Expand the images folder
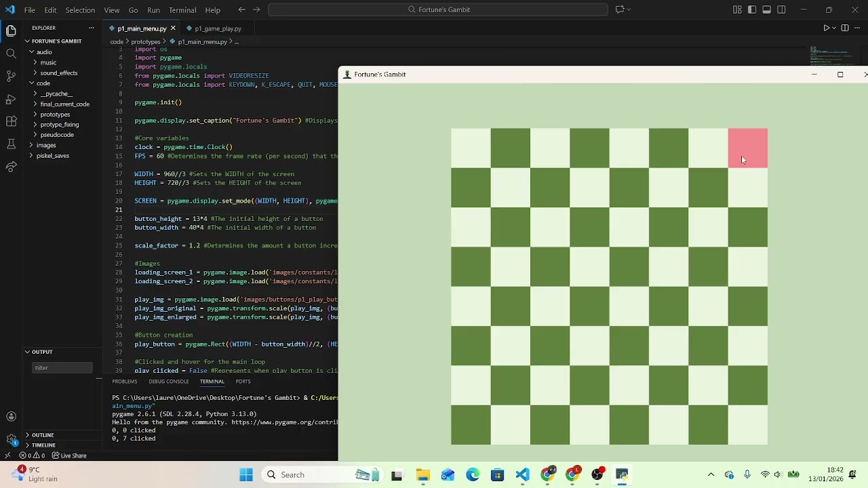This screenshot has width=868, height=488. [46, 145]
